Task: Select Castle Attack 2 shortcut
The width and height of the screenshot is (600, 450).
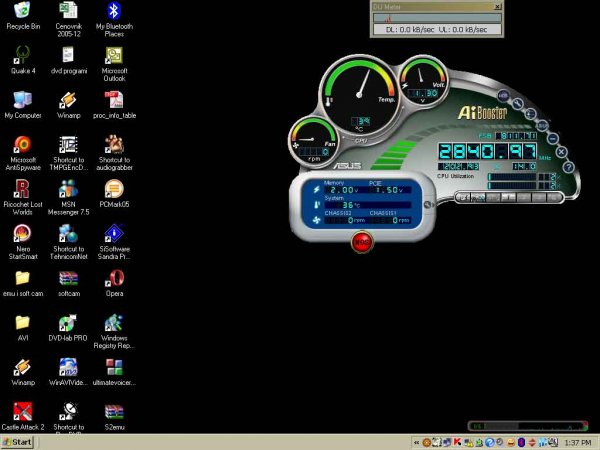Action: (23, 416)
